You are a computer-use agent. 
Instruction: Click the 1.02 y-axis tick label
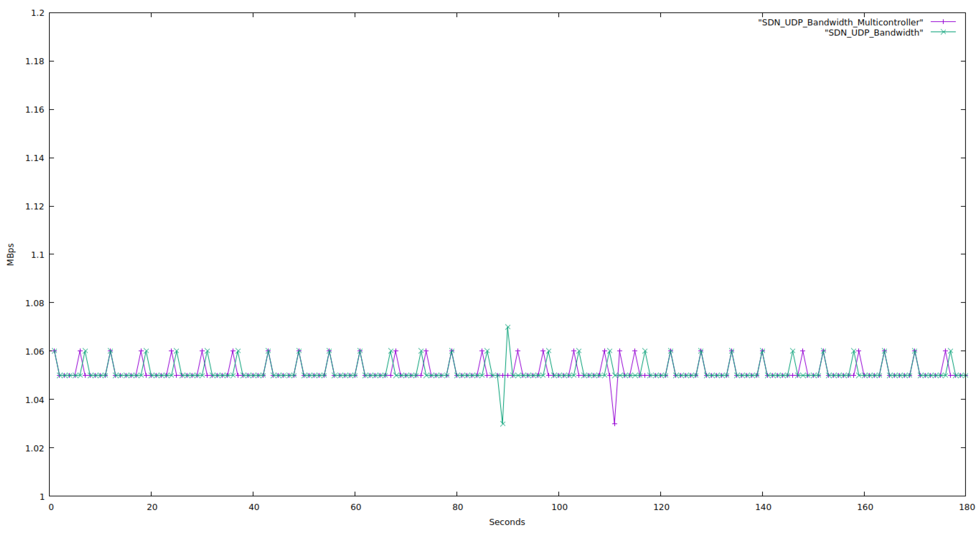(x=35, y=448)
